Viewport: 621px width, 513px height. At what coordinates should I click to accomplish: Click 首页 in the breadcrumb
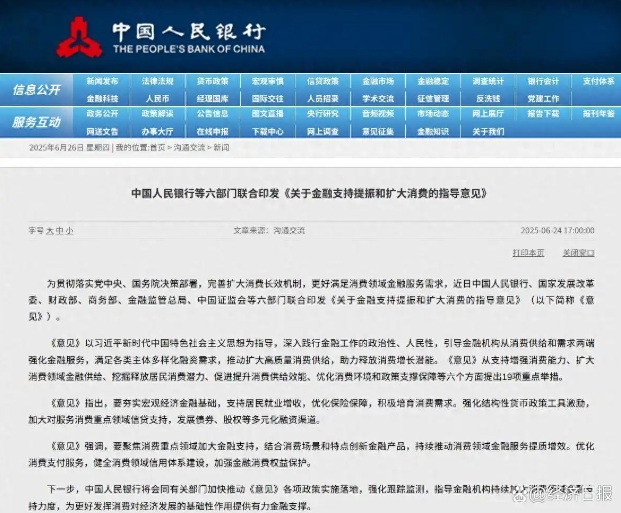click(157, 148)
